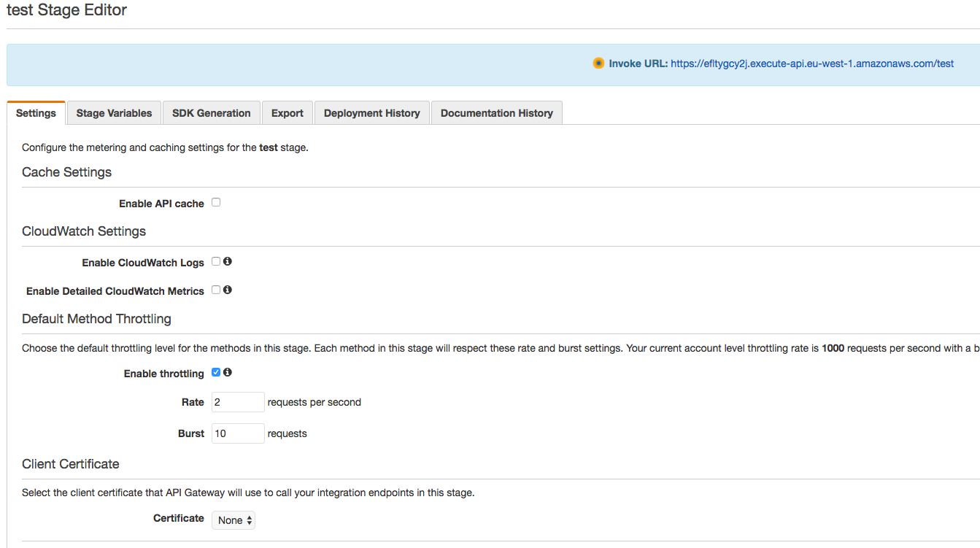View the Documentation History tab
This screenshot has width=980, height=548.
point(496,112)
